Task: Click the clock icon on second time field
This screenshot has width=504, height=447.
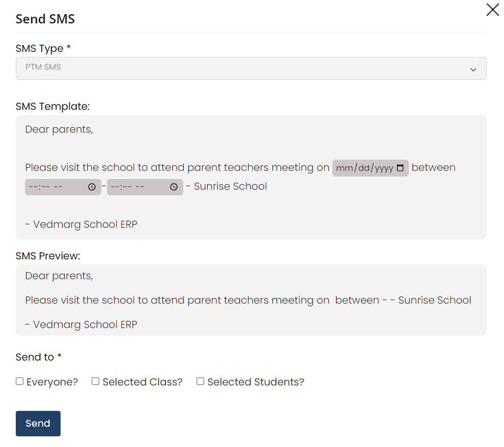Action: tap(173, 187)
